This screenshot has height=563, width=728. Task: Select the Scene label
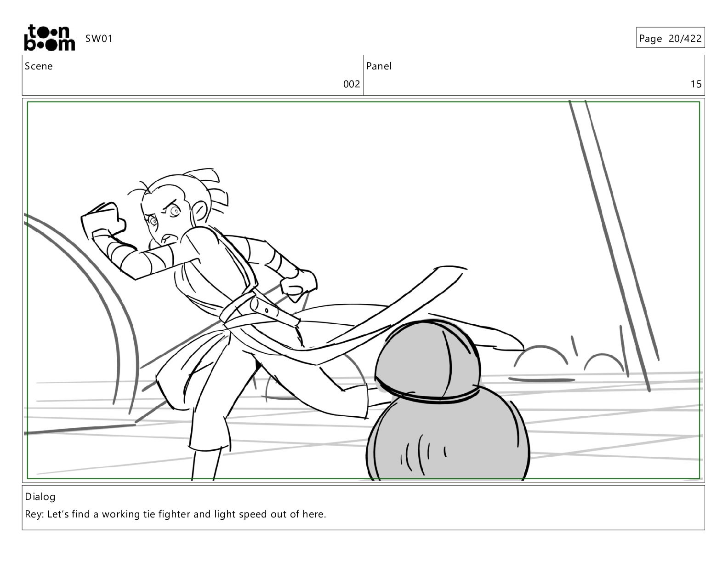point(39,66)
